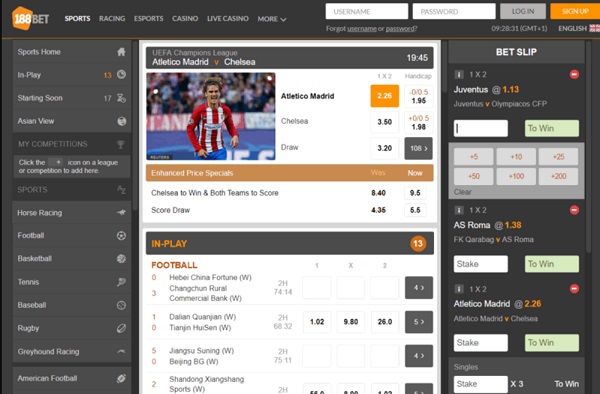Expand the markets for the Jiangsu Suning match
The height and width of the screenshot is (394, 600).
419,356
